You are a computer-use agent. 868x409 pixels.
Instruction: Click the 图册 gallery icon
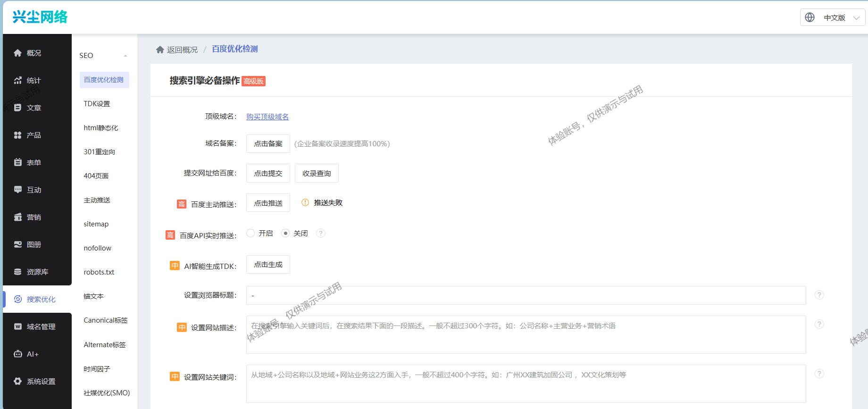pos(18,244)
